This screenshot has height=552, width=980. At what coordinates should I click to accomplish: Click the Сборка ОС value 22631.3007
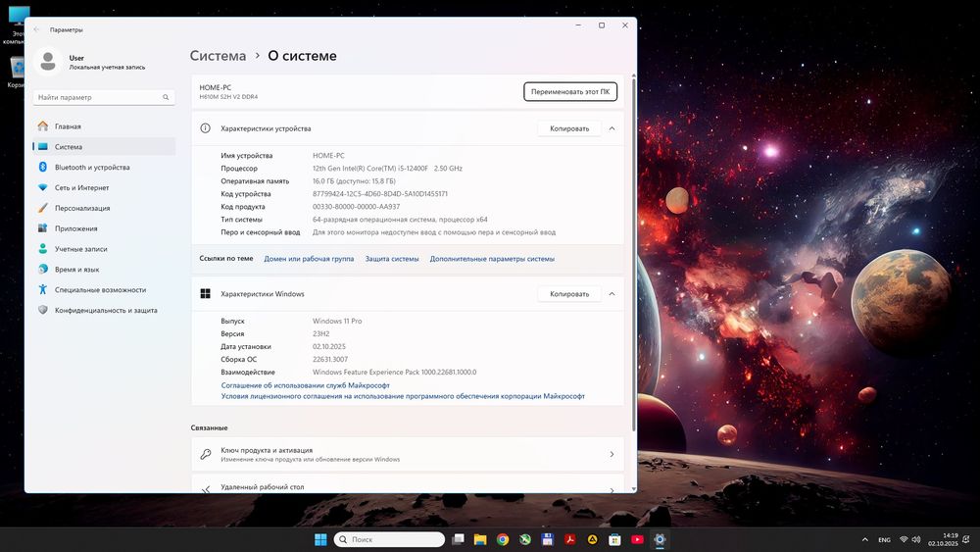click(330, 360)
